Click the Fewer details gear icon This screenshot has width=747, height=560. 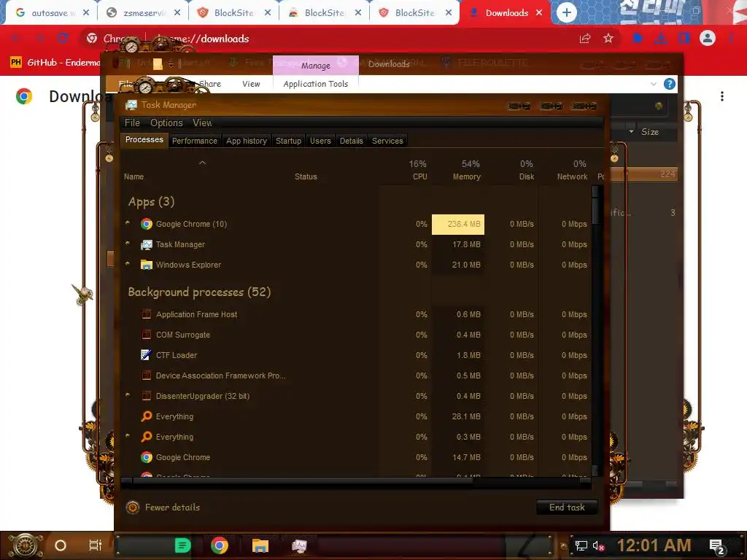(133, 507)
